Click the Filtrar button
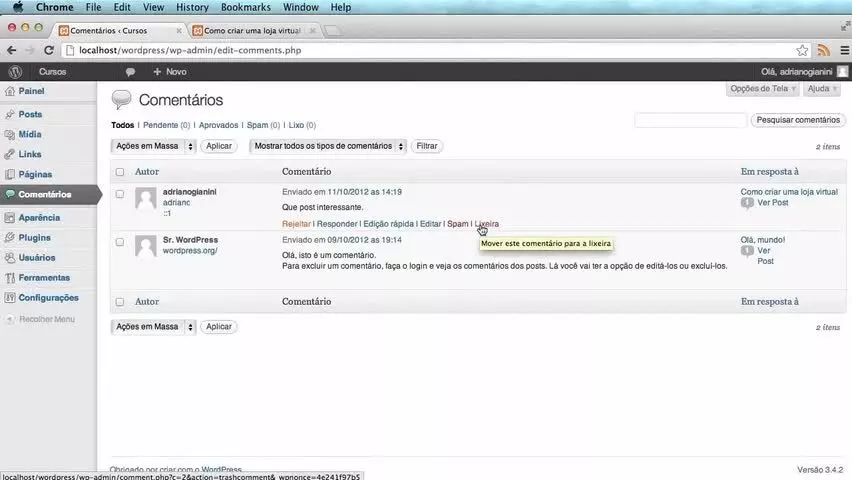The image size is (852, 480). pyautogui.click(x=427, y=146)
